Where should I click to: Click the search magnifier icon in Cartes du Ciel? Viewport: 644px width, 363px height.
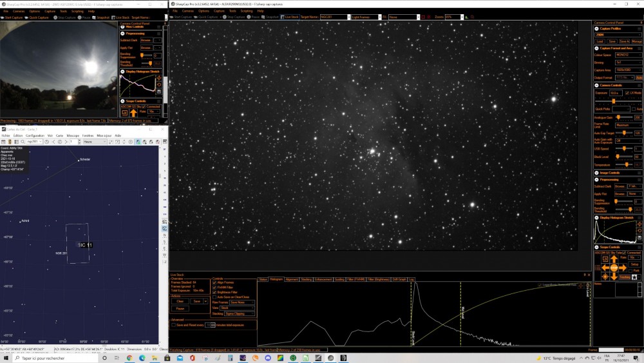23,142
